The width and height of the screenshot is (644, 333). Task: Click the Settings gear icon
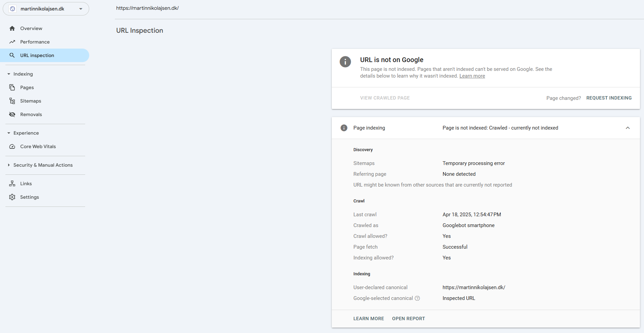point(12,197)
